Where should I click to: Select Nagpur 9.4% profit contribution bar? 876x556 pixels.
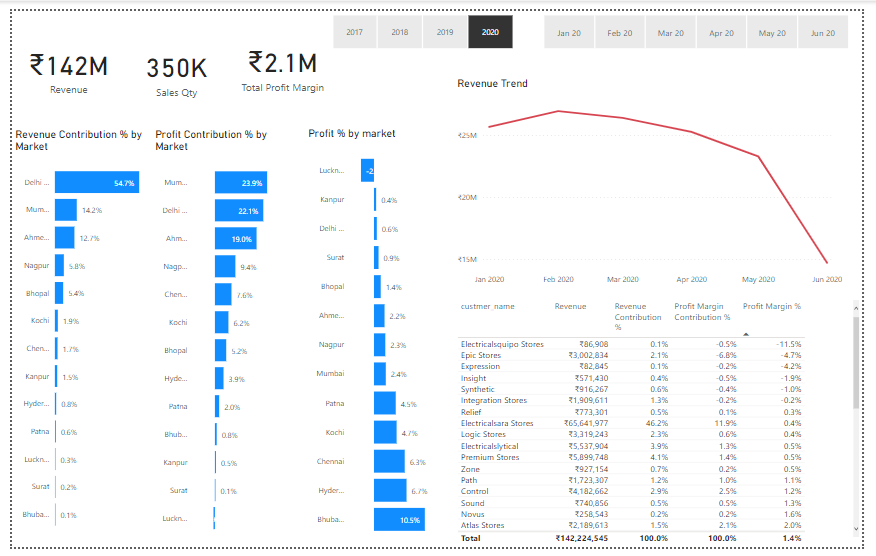click(x=225, y=267)
